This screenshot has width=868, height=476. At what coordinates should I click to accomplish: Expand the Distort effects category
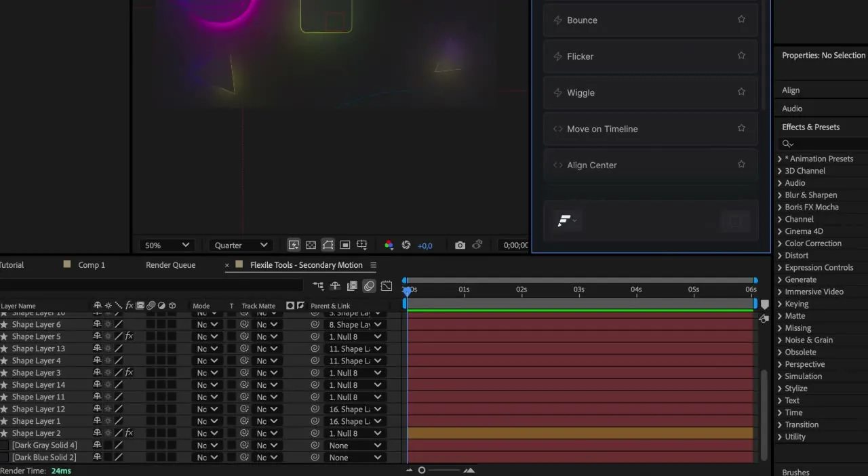click(x=780, y=256)
